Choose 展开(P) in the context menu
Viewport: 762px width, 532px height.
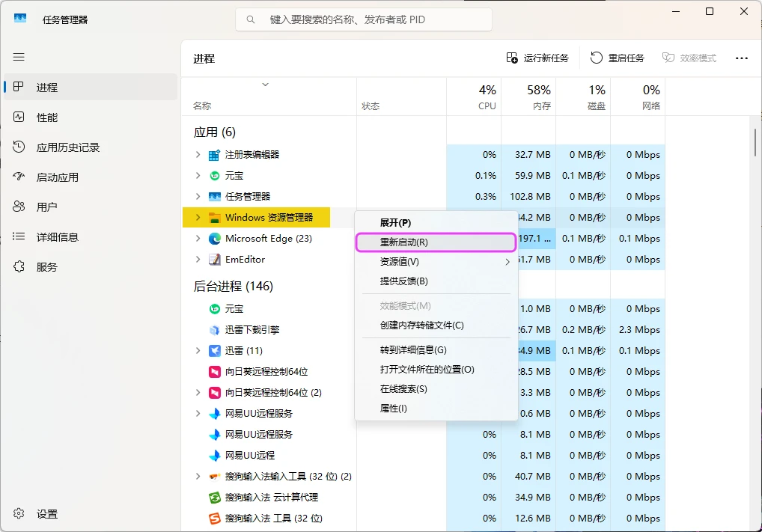[x=436, y=222]
